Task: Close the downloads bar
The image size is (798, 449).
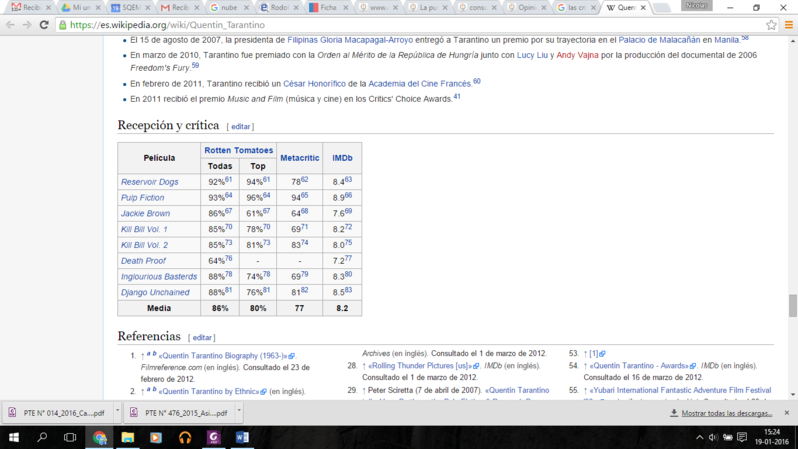Action: point(787,413)
